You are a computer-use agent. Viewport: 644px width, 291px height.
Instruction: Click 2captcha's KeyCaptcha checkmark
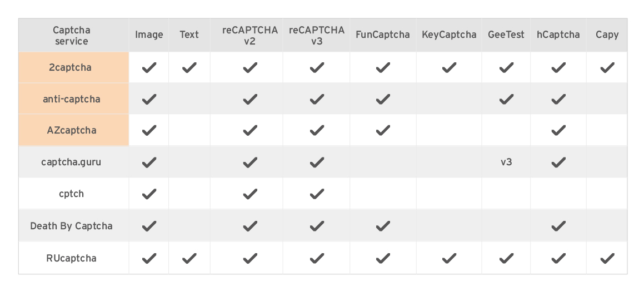point(449,68)
